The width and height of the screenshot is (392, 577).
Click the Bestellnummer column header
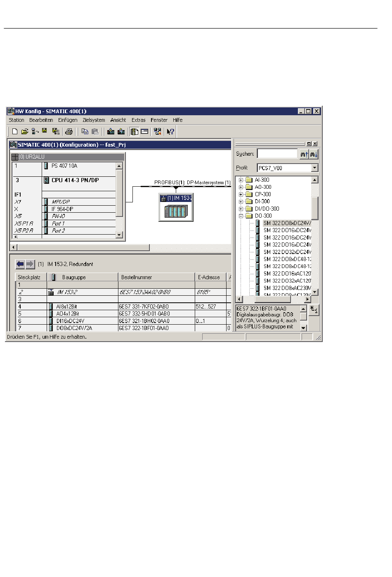coord(156,278)
